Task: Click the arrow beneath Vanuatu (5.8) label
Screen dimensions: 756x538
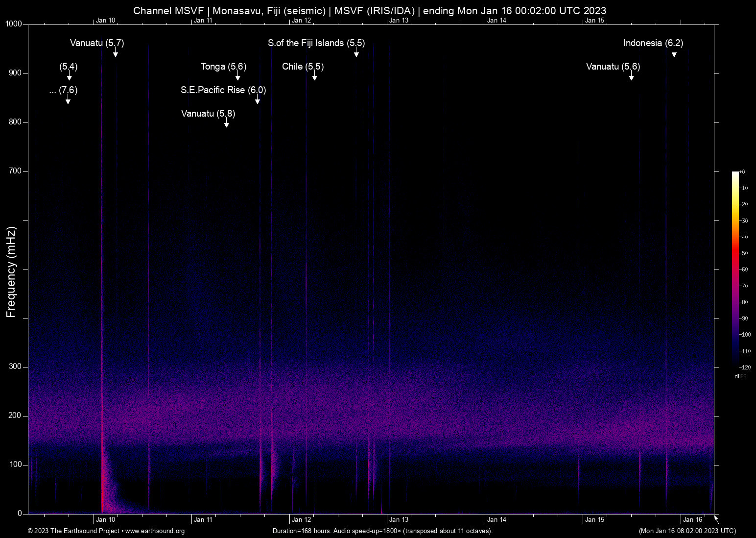Action: point(226,124)
